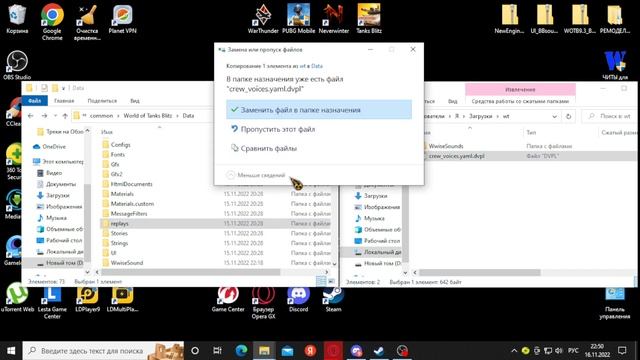Switch to File Explorer in taskbar
The image size is (640, 360).
[264, 351]
